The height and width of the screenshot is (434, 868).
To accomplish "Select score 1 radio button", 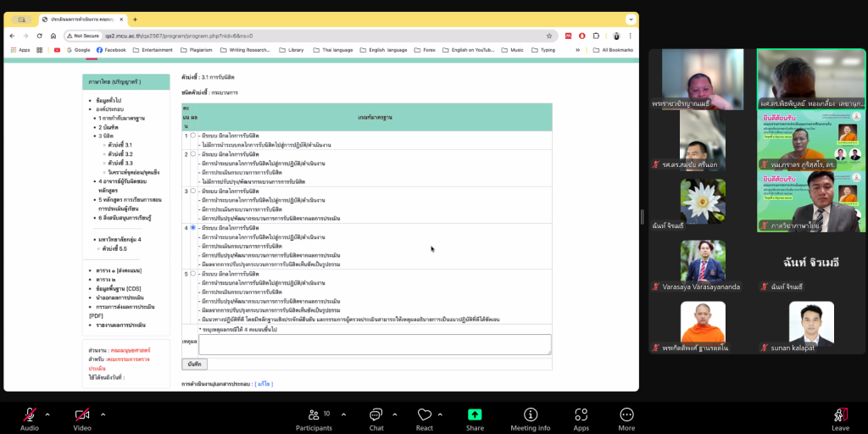I will (x=192, y=135).
